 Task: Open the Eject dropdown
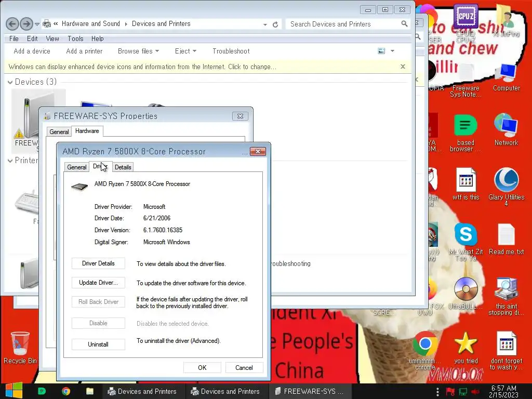pyautogui.click(x=185, y=51)
